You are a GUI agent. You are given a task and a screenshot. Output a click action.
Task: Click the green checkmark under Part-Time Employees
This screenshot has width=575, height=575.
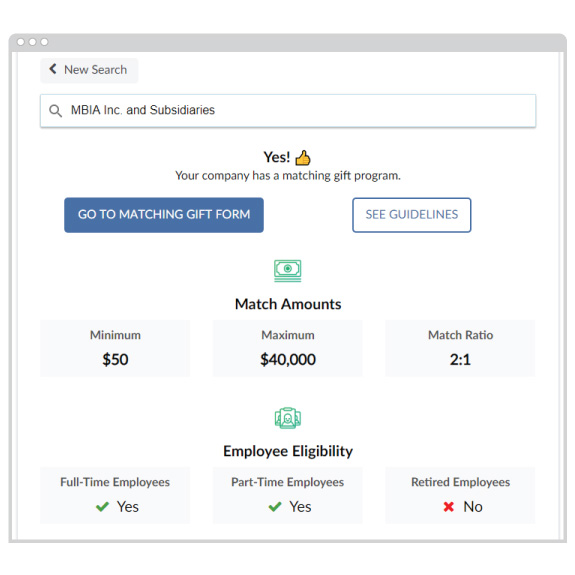(275, 507)
